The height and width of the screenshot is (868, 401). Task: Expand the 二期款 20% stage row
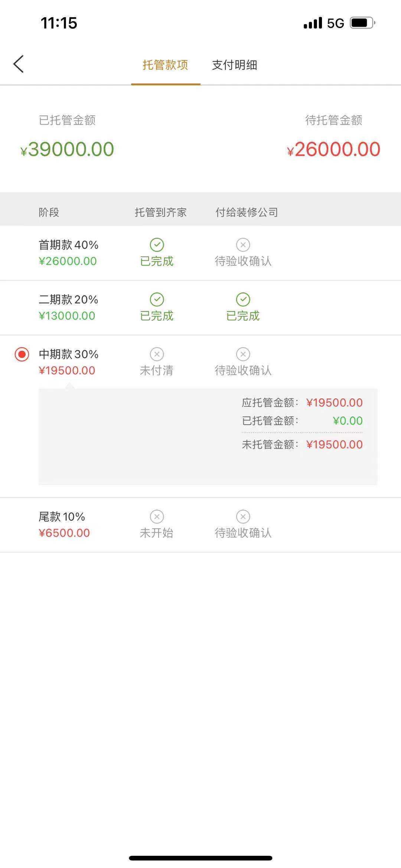pyautogui.click(x=68, y=308)
